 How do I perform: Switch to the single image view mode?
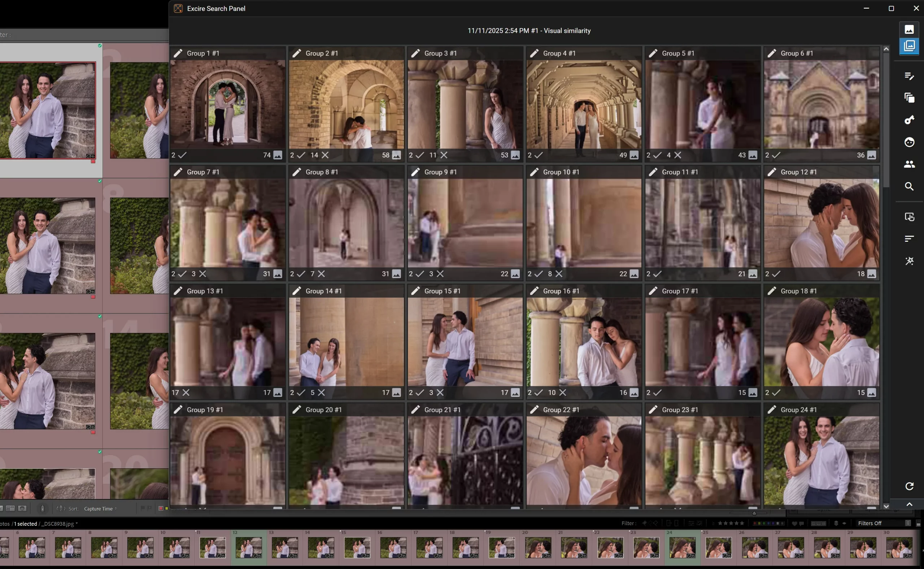point(909,29)
